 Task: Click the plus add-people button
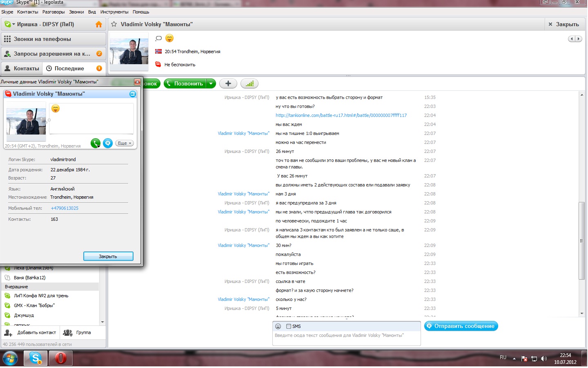228,83
